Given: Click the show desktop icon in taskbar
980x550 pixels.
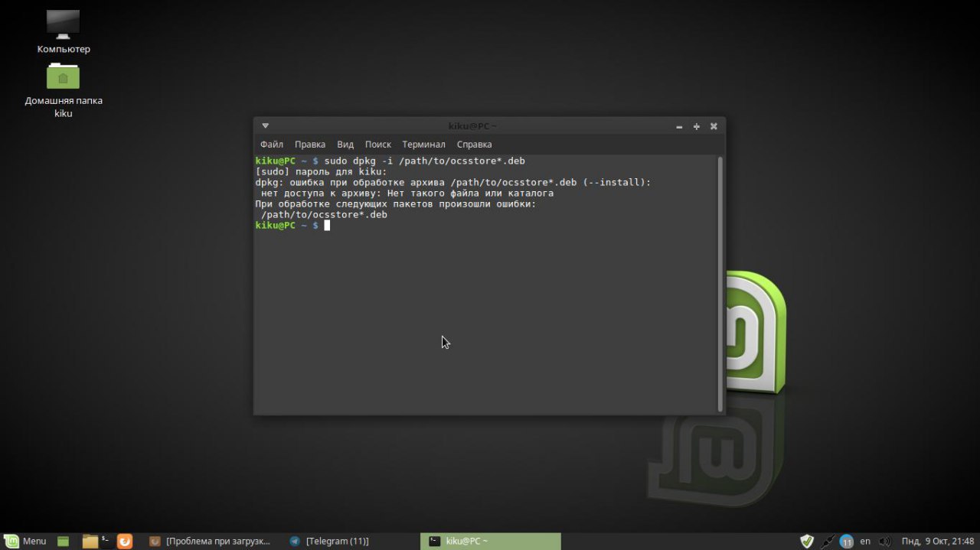Looking at the screenshot, I should [64, 542].
